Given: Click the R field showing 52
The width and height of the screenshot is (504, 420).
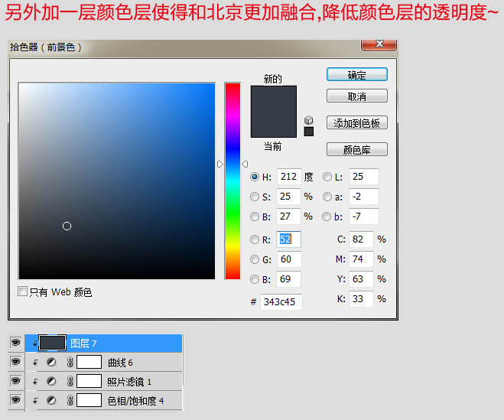Looking at the screenshot, I should [x=289, y=239].
